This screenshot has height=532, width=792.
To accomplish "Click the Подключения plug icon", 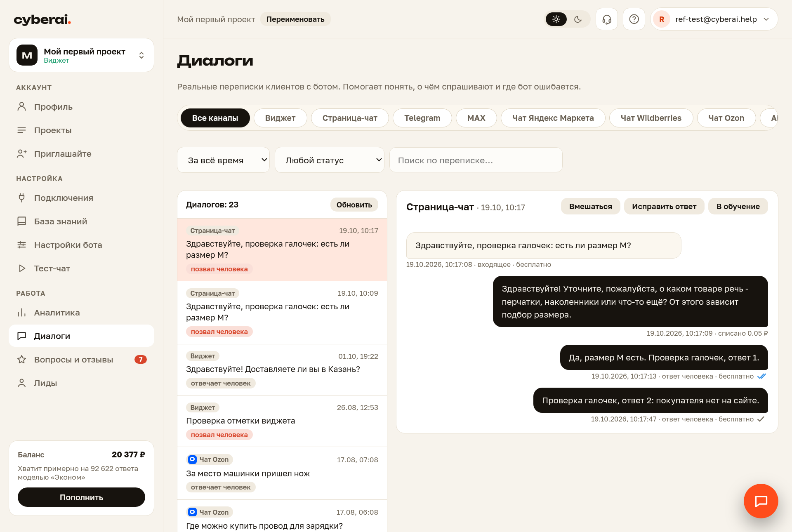I will coord(22,198).
